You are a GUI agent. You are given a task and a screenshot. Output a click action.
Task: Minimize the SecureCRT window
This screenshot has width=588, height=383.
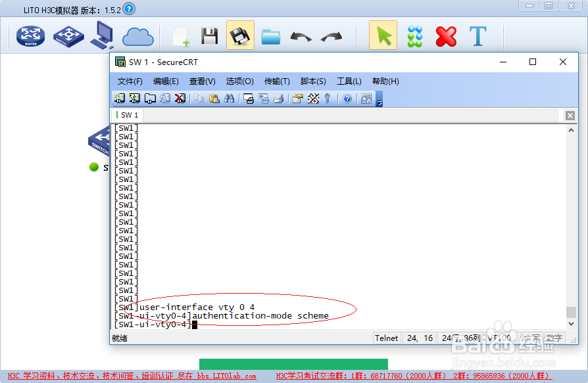503,62
